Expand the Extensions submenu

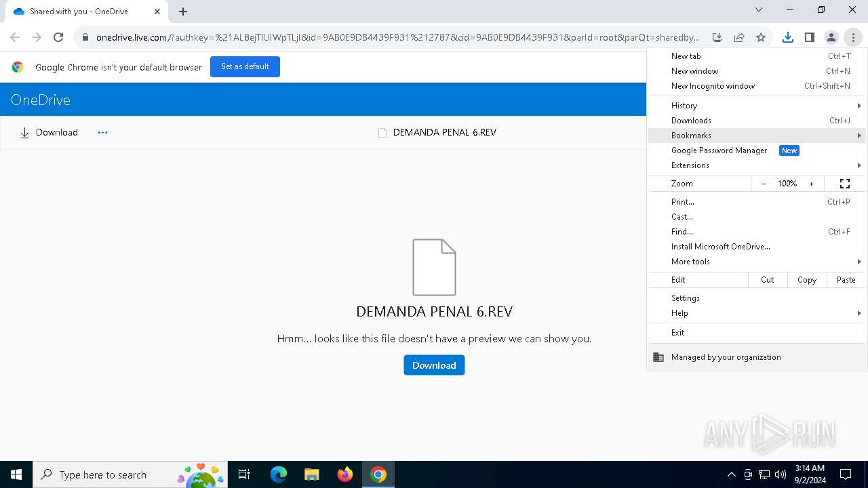757,165
